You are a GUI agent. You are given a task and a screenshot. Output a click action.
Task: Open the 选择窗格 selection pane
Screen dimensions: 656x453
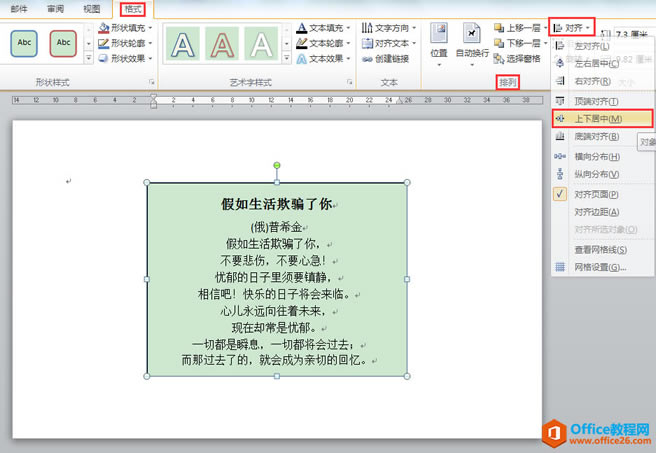[x=517, y=59]
